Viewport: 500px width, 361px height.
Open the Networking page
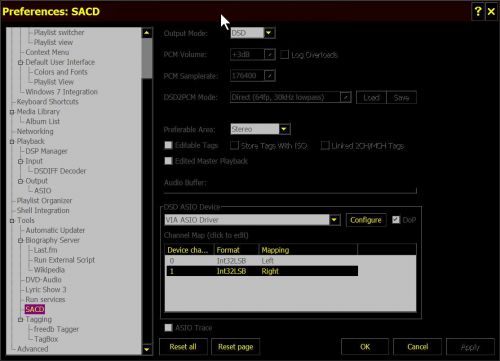tap(35, 131)
